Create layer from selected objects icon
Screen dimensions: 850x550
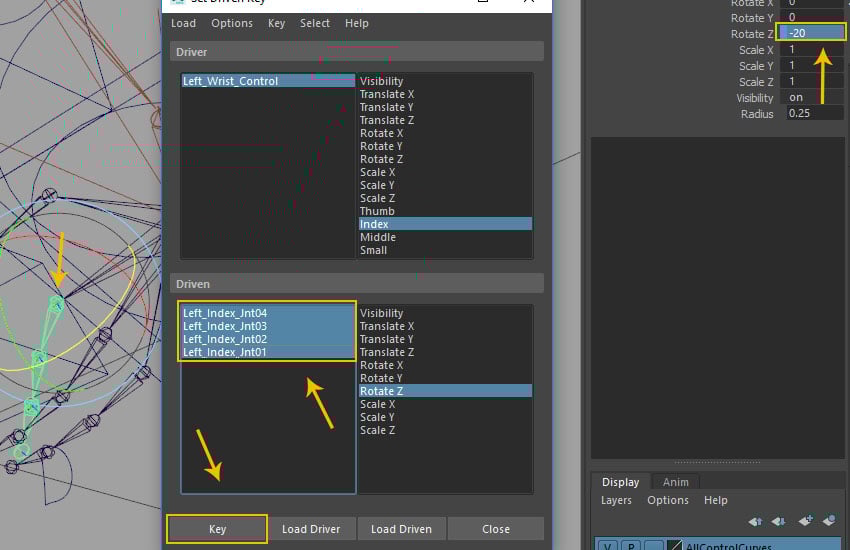click(x=829, y=521)
